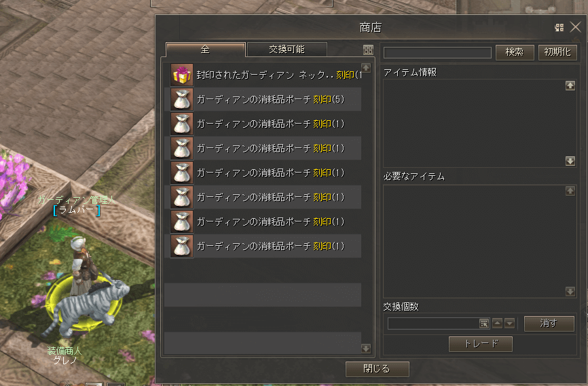The height and width of the screenshot is (386, 588).
Task: Focus the search text field
Action: [437, 52]
